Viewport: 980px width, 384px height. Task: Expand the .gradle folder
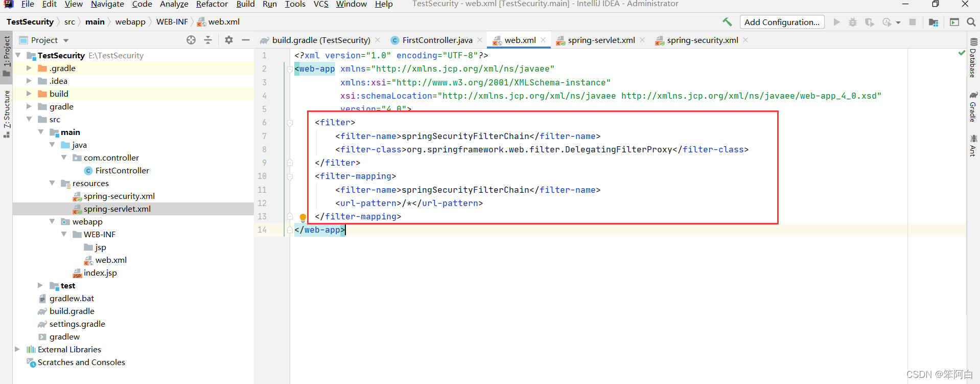pos(29,68)
